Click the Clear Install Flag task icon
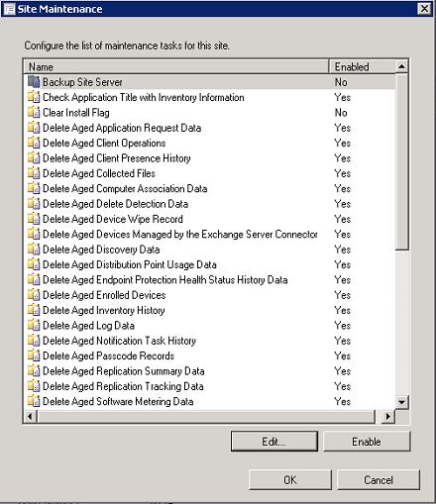436x504 pixels. [34, 112]
